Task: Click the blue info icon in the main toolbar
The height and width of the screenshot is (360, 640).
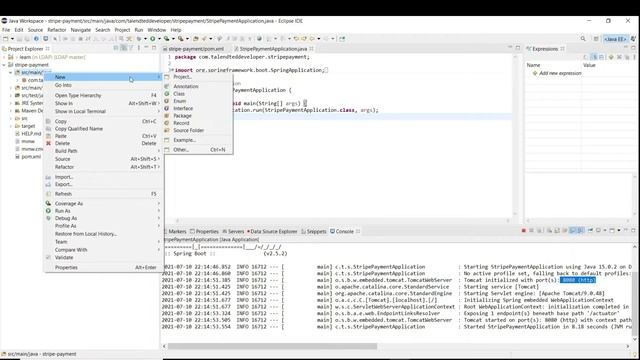Action: 36,39
